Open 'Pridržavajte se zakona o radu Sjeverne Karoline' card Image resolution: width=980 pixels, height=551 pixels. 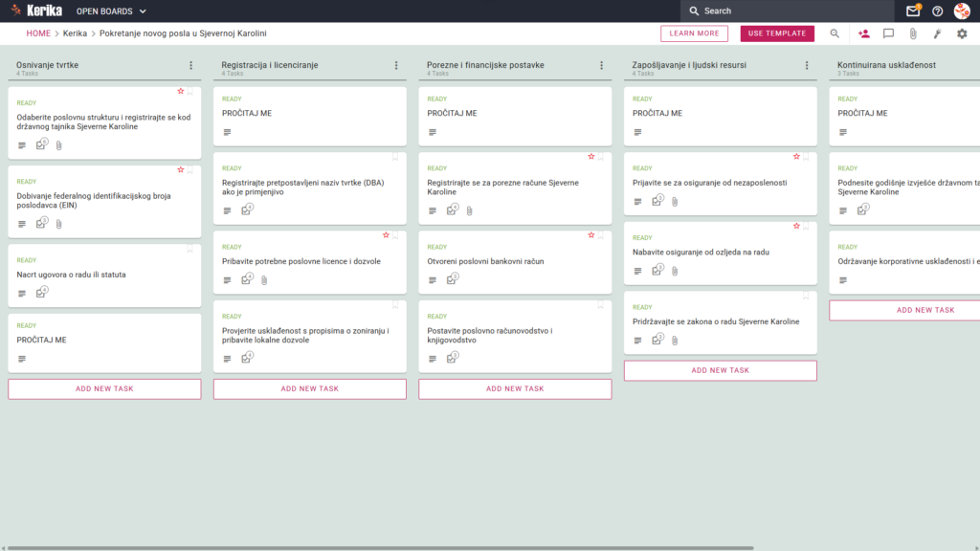720,323
